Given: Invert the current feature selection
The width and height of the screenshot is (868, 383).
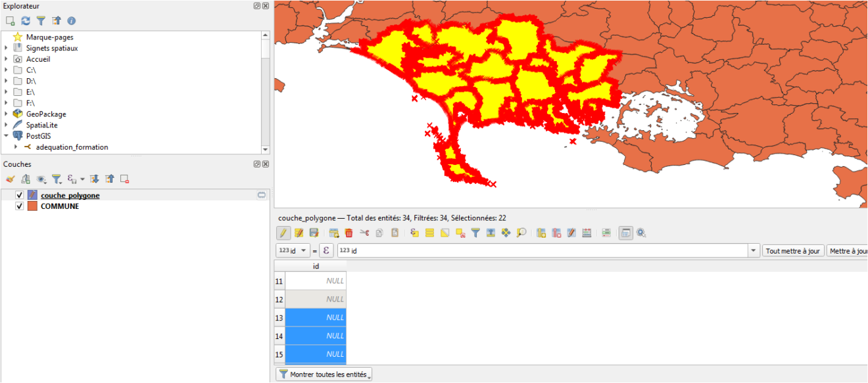Looking at the screenshot, I should 445,233.
